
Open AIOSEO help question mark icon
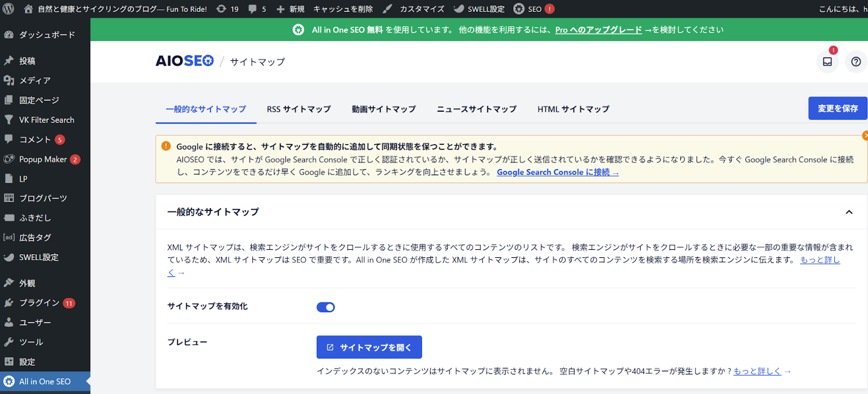tap(856, 62)
